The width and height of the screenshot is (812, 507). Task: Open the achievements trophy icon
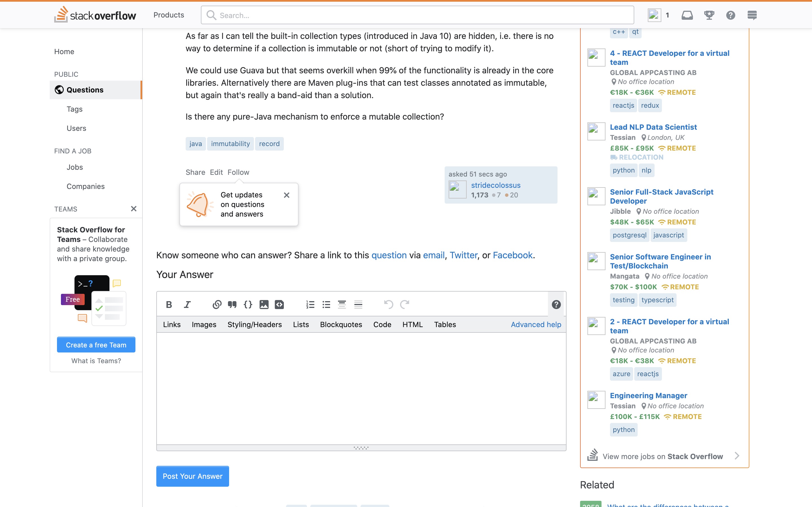click(709, 15)
